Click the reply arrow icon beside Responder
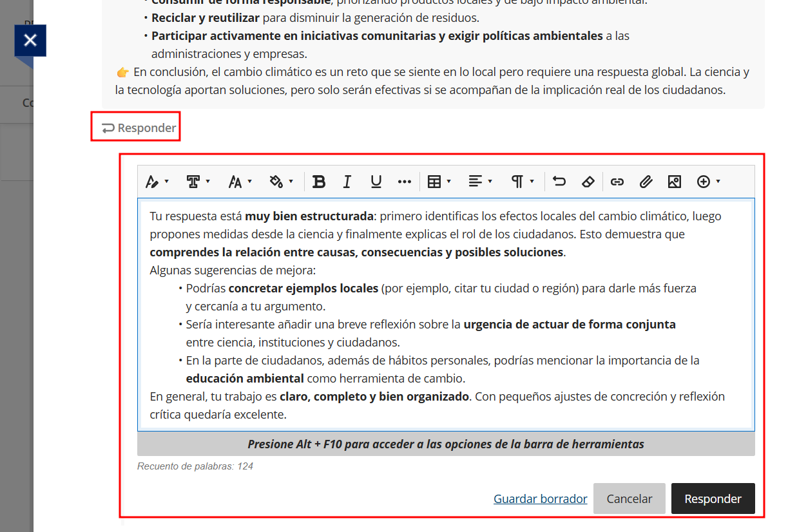788x532 pixels. tap(108, 128)
